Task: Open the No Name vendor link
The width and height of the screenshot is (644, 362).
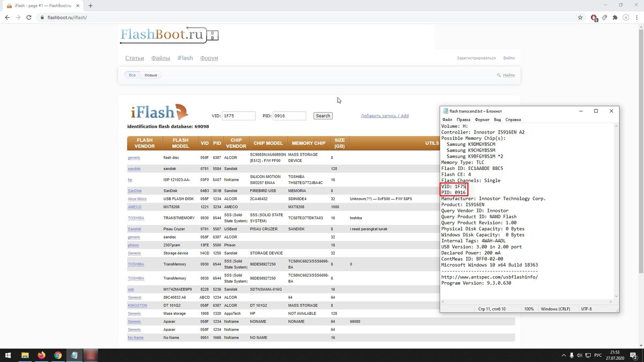Action: (136, 337)
